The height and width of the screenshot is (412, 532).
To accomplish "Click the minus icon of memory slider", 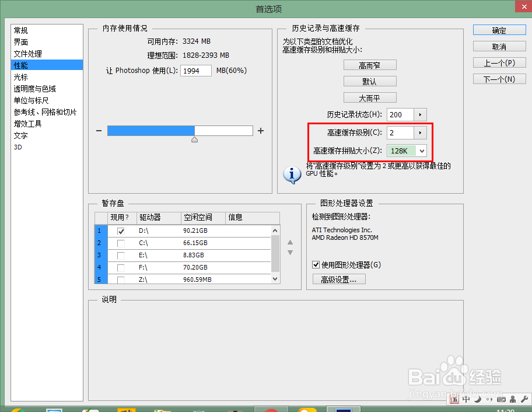I will [99, 131].
